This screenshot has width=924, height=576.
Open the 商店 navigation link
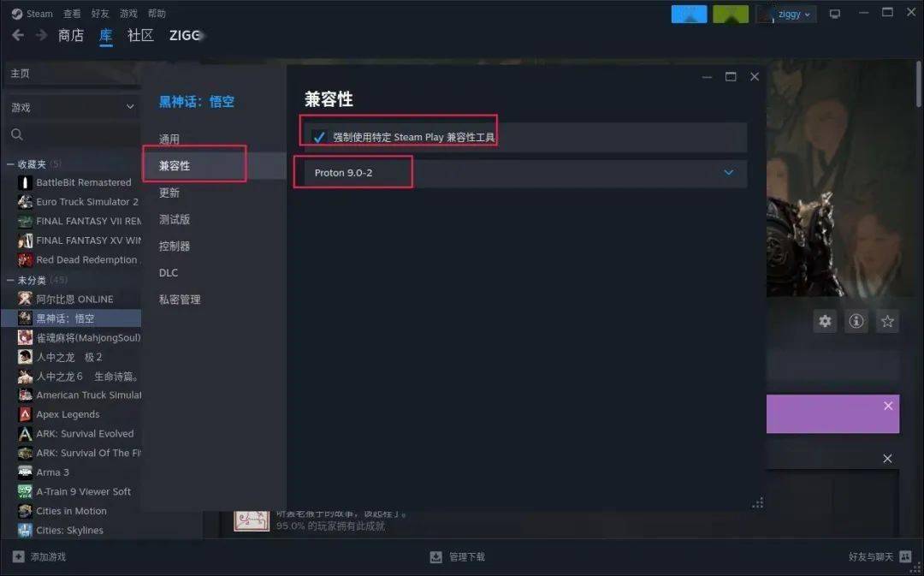(71, 35)
